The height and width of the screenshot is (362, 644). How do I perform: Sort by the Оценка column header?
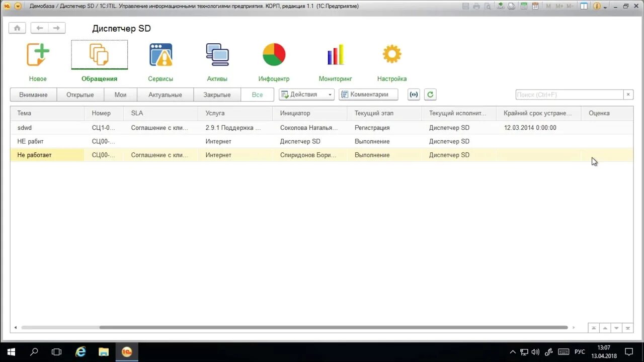[x=607, y=113]
